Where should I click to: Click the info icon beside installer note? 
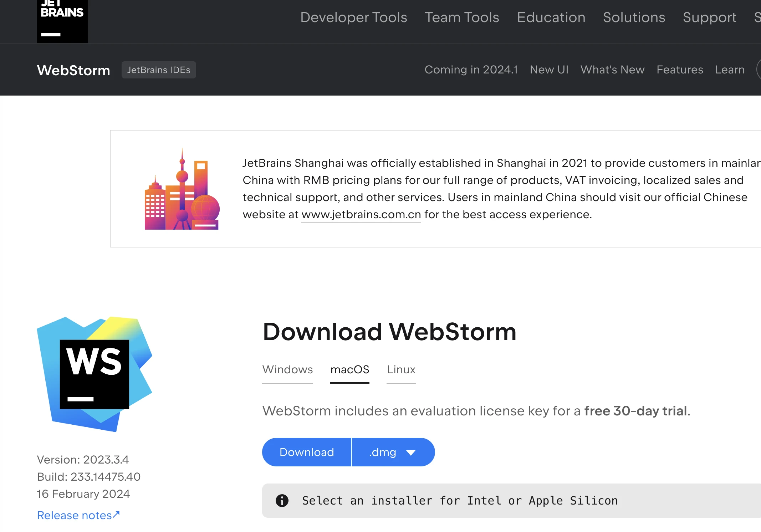(x=282, y=501)
